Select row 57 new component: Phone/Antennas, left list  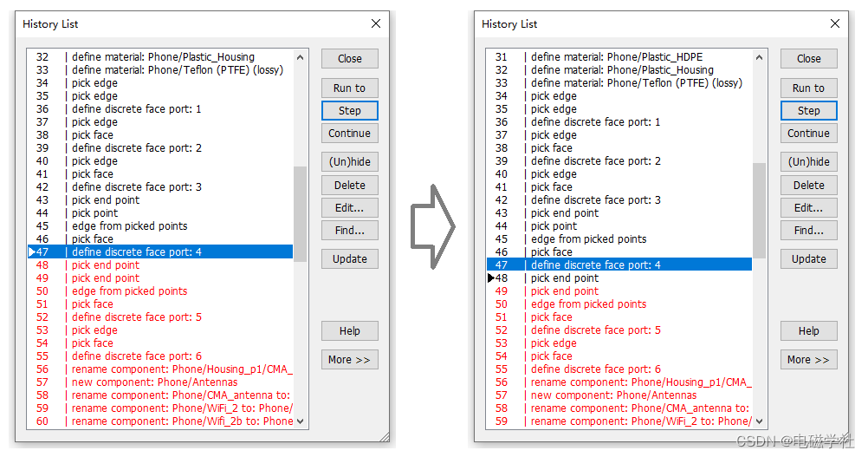coord(160,382)
